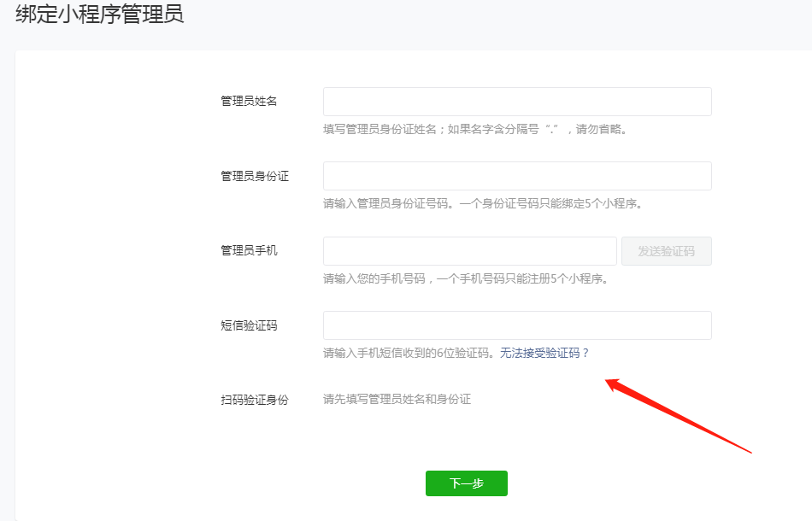Click the 管理员姓名 label
812x521 pixels.
coord(249,101)
